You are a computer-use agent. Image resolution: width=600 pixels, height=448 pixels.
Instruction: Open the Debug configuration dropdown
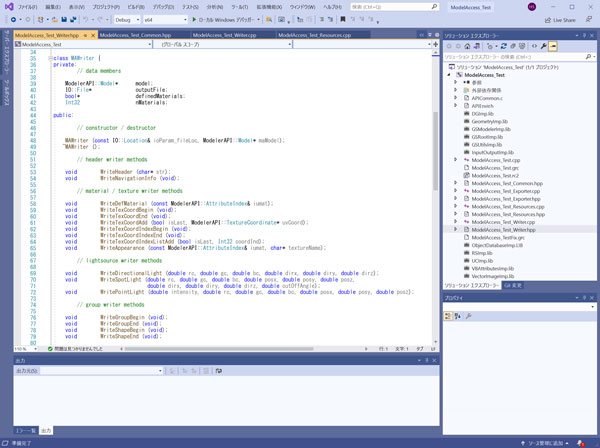click(x=126, y=19)
